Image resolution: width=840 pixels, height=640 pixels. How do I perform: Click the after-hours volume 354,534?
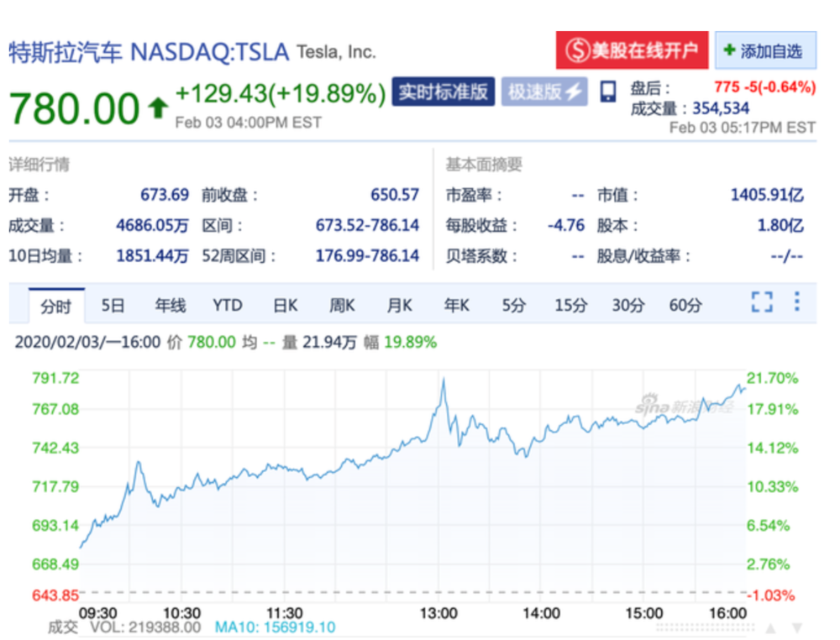click(721, 108)
